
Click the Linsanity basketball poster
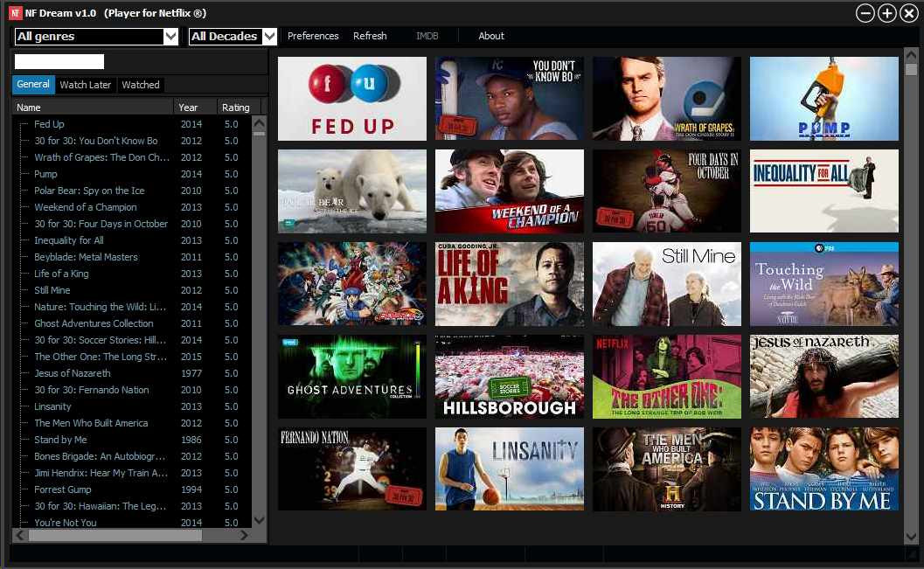[509, 468]
